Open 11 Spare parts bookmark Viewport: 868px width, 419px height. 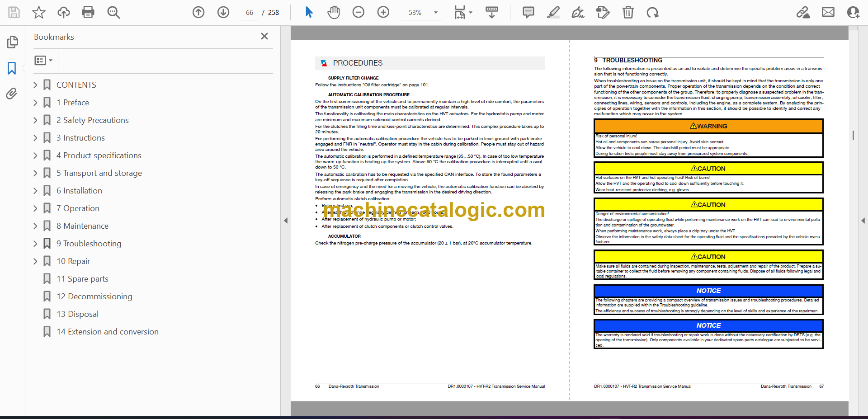pyautogui.click(x=82, y=279)
